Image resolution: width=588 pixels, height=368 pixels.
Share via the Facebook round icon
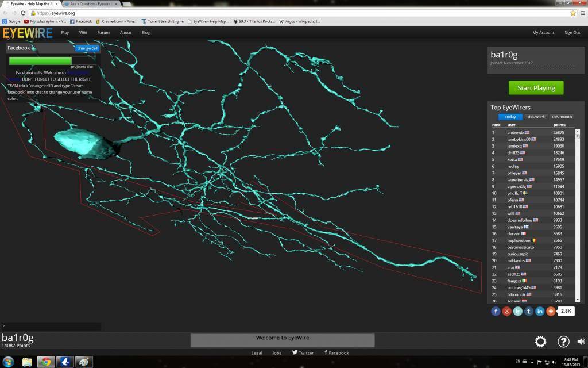[496, 311]
